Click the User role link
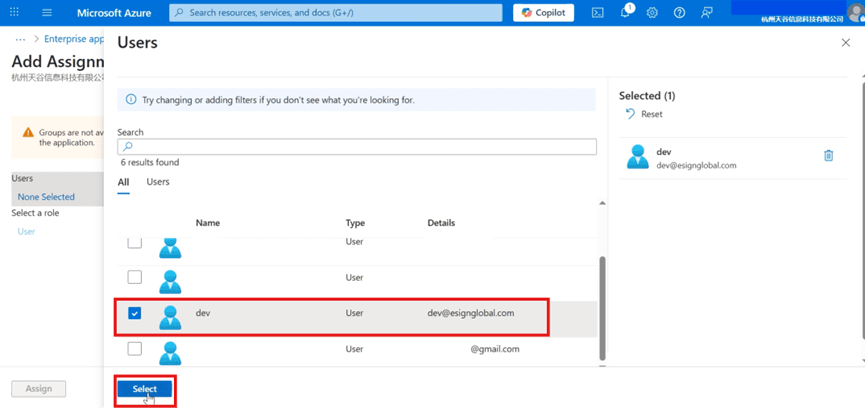This screenshot has height=408, width=865. (x=26, y=232)
